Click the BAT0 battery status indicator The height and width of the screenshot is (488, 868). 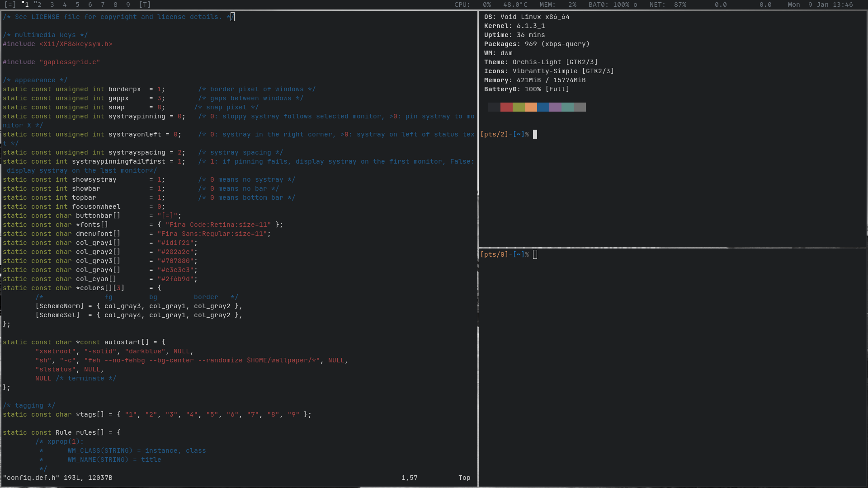click(x=613, y=5)
